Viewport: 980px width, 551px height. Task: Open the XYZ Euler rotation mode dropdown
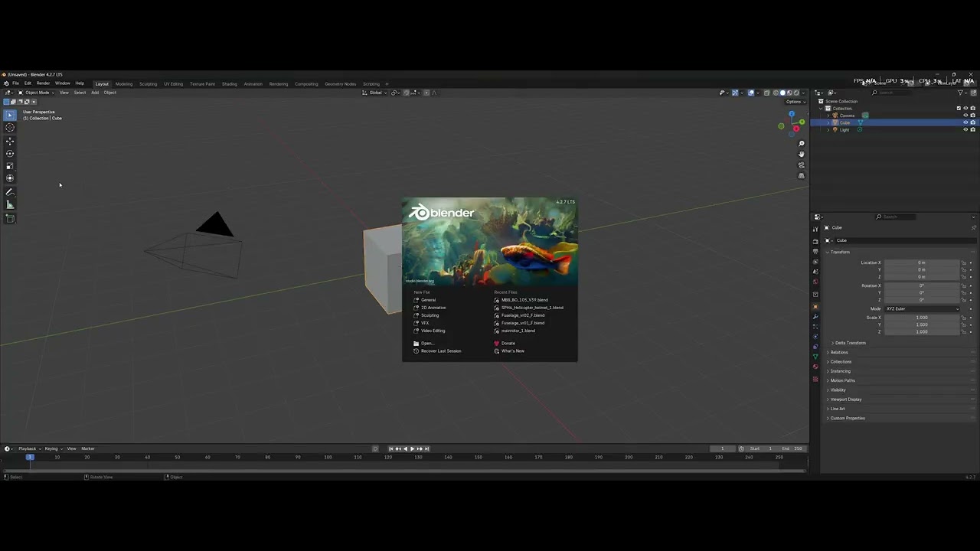922,308
